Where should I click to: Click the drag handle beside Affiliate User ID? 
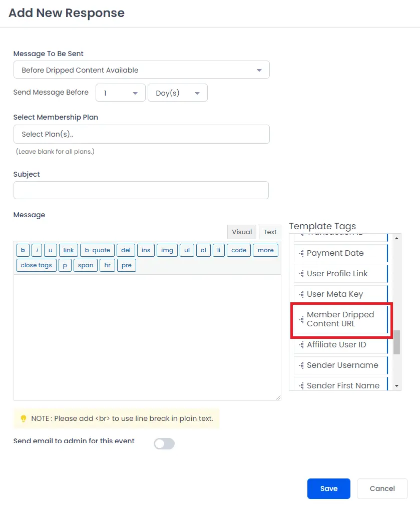coord(301,345)
